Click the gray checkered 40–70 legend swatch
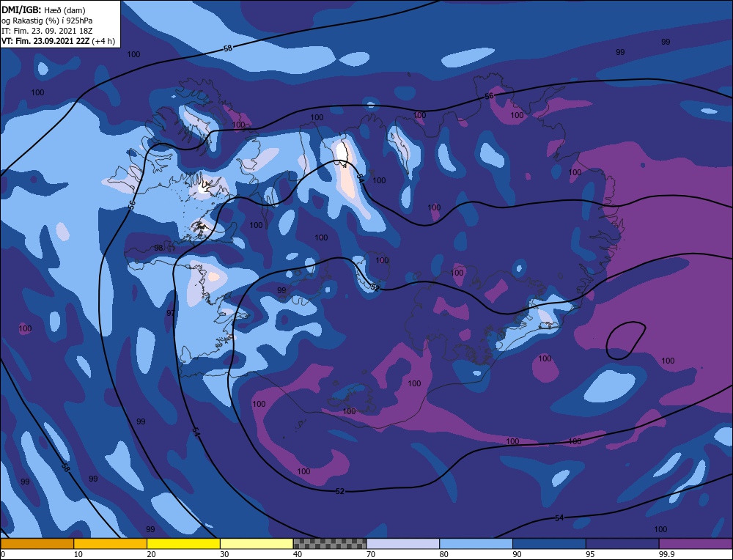733x560 pixels. pyautogui.click(x=330, y=544)
